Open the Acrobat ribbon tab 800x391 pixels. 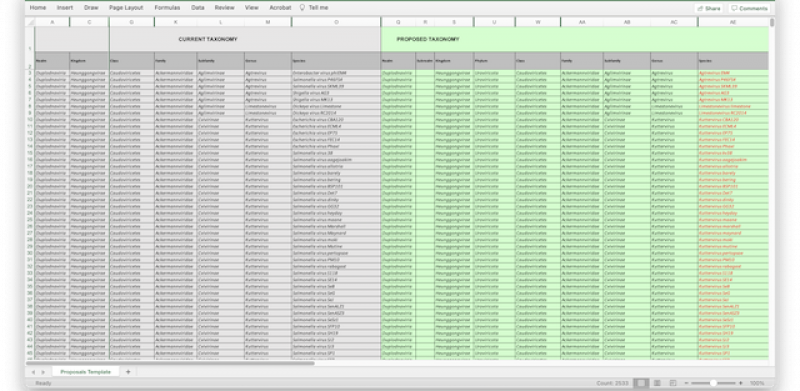pos(280,8)
